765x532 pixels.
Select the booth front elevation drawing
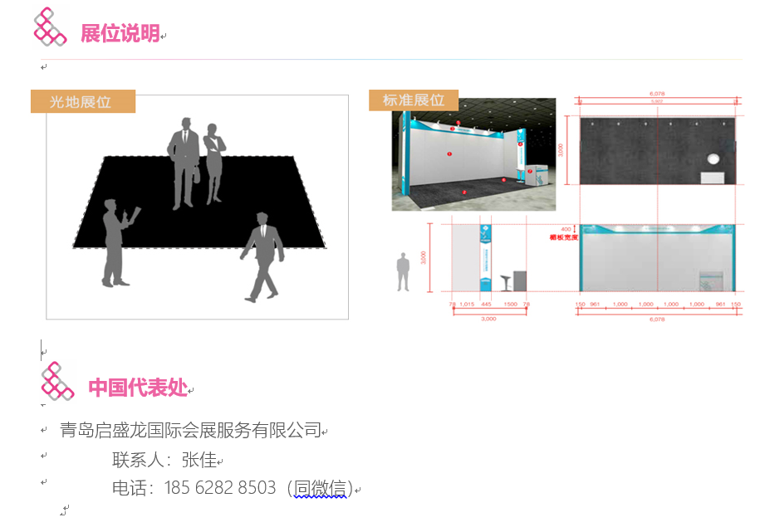(657, 258)
